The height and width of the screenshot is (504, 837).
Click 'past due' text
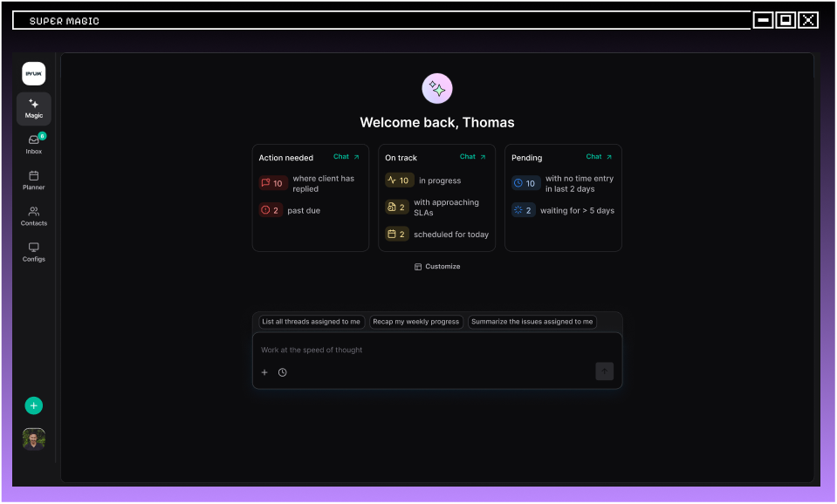(x=304, y=211)
